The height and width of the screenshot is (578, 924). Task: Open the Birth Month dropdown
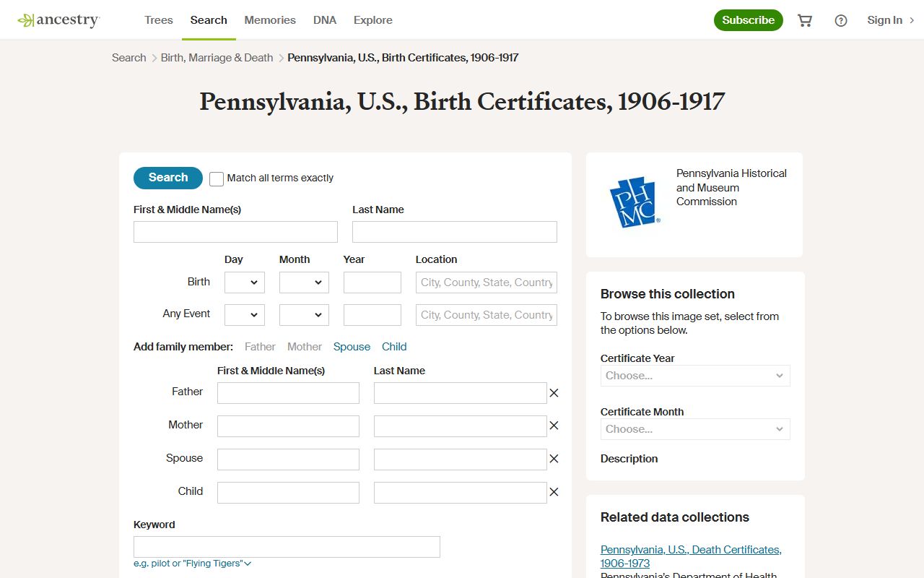click(x=304, y=282)
